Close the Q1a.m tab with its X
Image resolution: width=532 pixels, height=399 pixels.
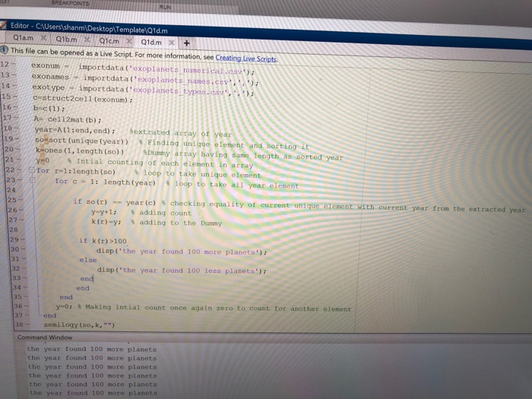click(x=43, y=38)
